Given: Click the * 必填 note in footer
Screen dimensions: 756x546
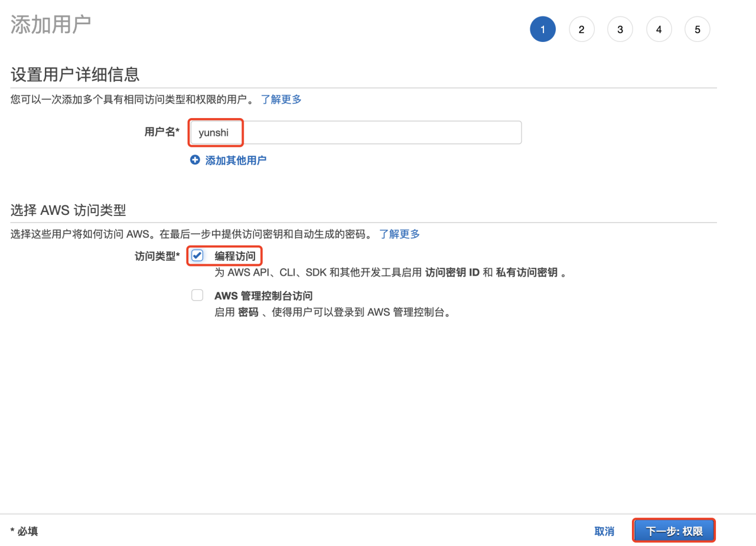Looking at the screenshot, I should [x=24, y=531].
